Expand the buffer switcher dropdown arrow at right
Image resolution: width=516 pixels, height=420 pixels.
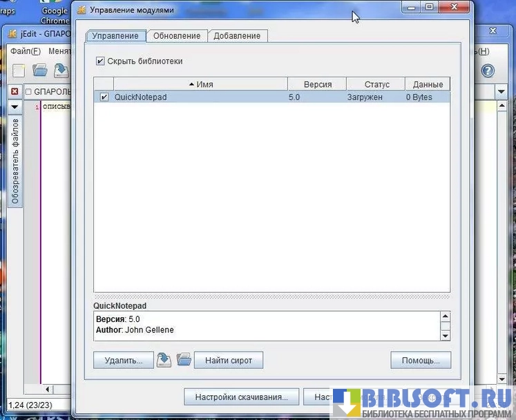click(501, 92)
